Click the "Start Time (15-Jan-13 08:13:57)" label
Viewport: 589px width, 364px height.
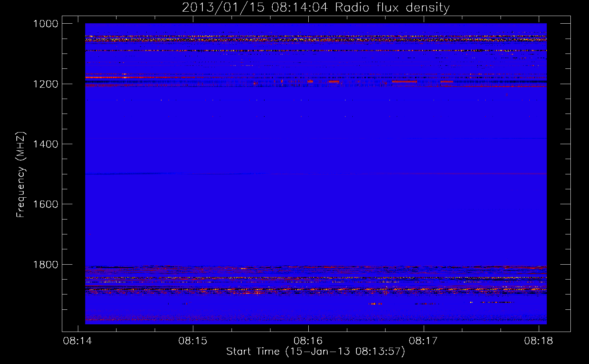[316, 352]
